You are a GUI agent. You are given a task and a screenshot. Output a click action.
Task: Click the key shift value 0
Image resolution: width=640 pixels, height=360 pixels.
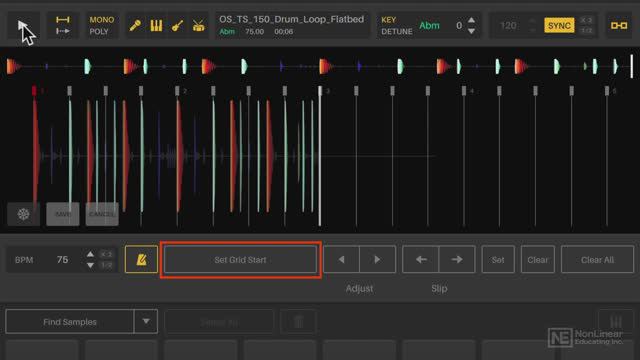(459, 26)
